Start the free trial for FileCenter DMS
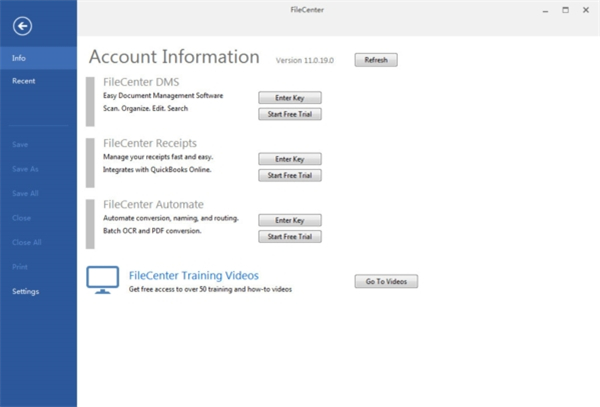 click(x=289, y=114)
